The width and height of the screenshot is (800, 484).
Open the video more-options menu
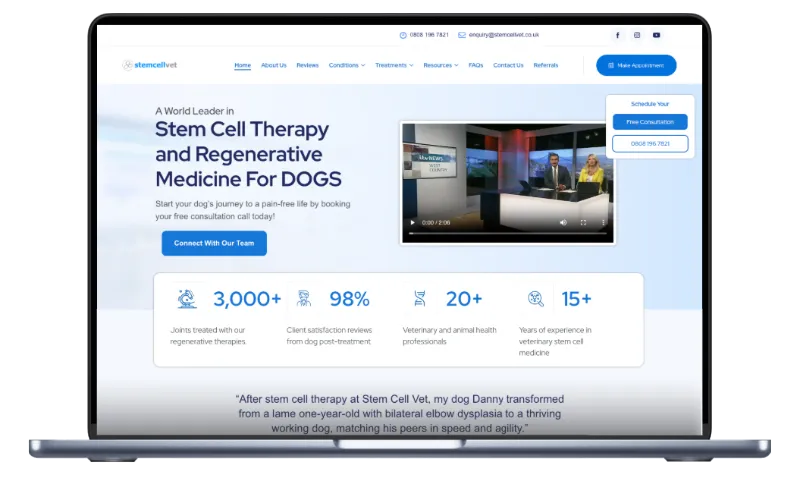coord(603,222)
